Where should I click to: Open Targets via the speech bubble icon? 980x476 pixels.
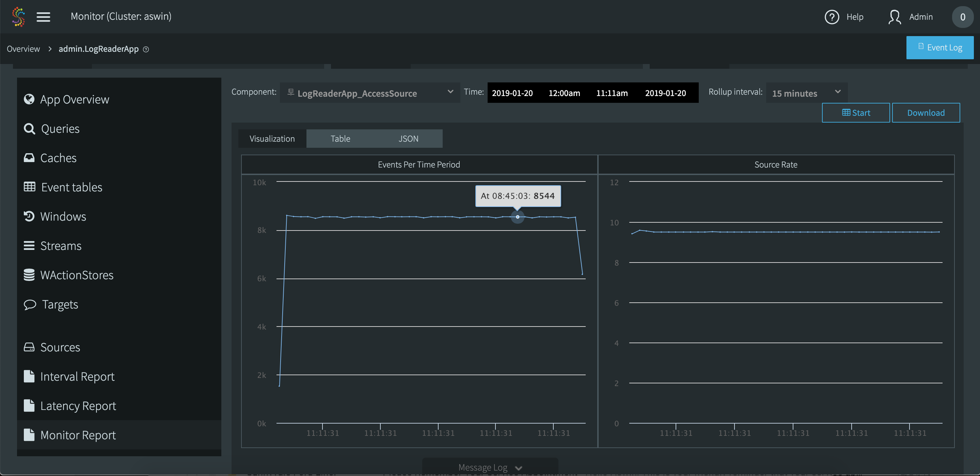pyautogui.click(x=30, y=304)
